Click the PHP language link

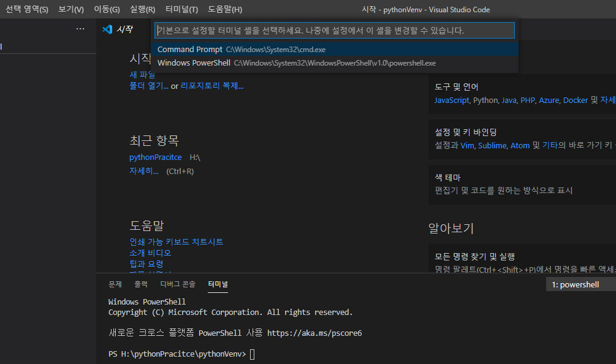coord(528,100)
